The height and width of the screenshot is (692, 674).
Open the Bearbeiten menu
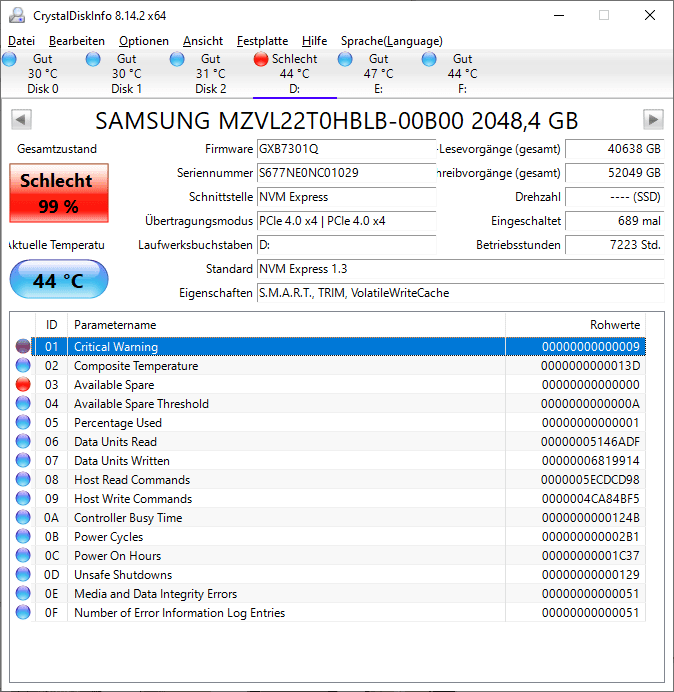click(x=77, y=41)
